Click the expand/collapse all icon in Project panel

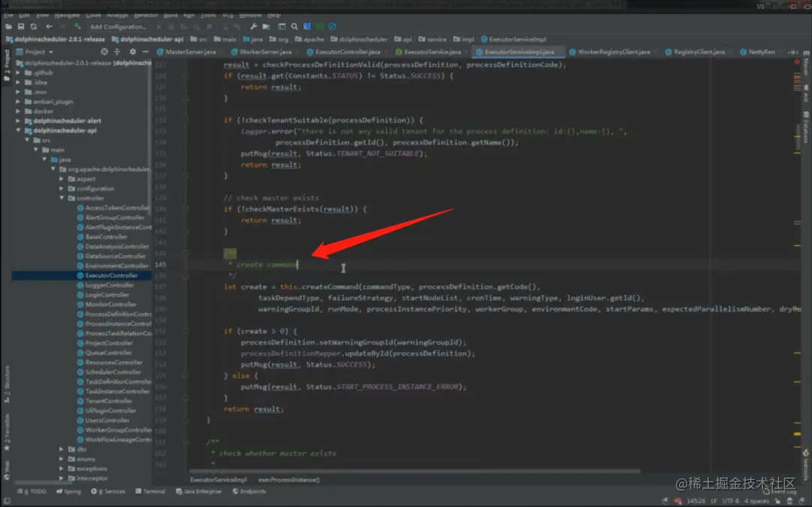[117, 52]
